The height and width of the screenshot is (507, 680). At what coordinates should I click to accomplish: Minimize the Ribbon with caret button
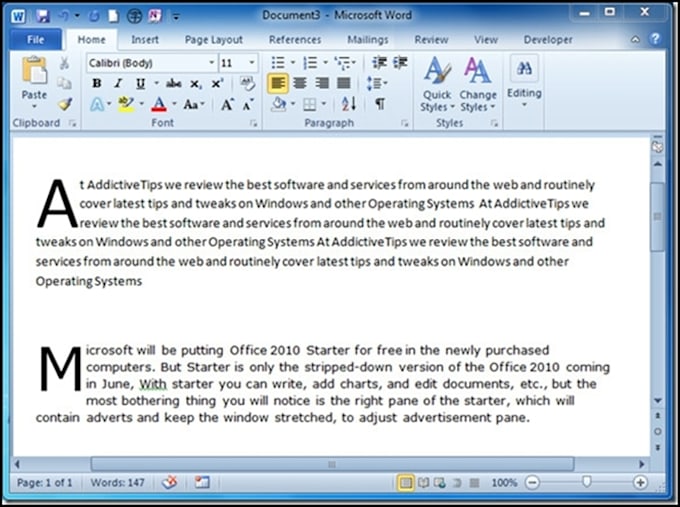635,39
